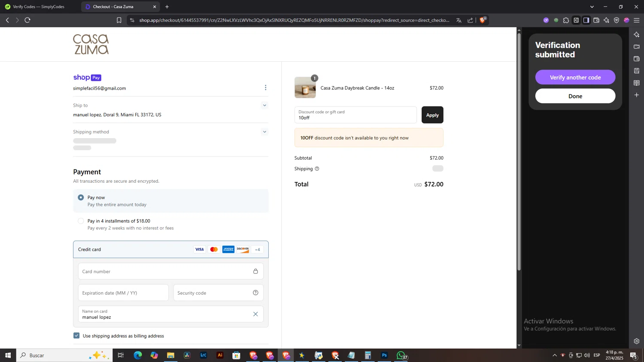Add a new sidebar item with plus icon
The width and height of the screenshot is (644, 362).
click(x=637, y=95)
